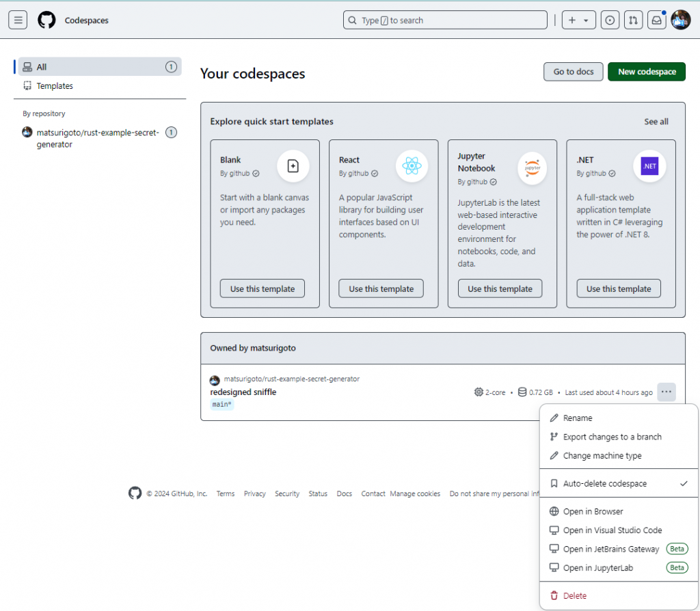Open the user profile avatar menu
Screen dimensions: 700x611
pyautogui.click(x=681, y=20)
